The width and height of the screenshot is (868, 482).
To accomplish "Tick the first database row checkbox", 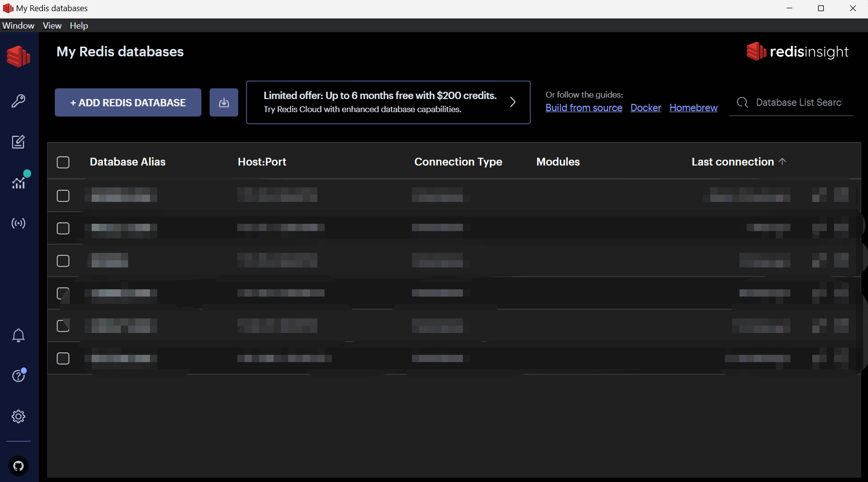I will coord(63,196).
